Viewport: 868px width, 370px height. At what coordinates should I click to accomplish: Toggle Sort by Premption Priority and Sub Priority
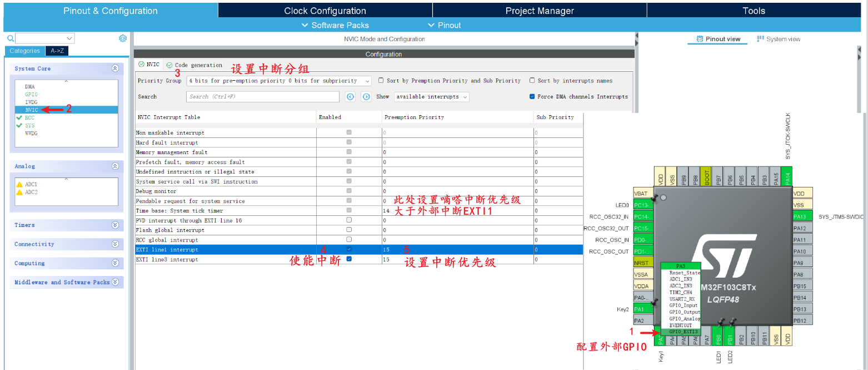pyautogui.click(x=381, y=81)
